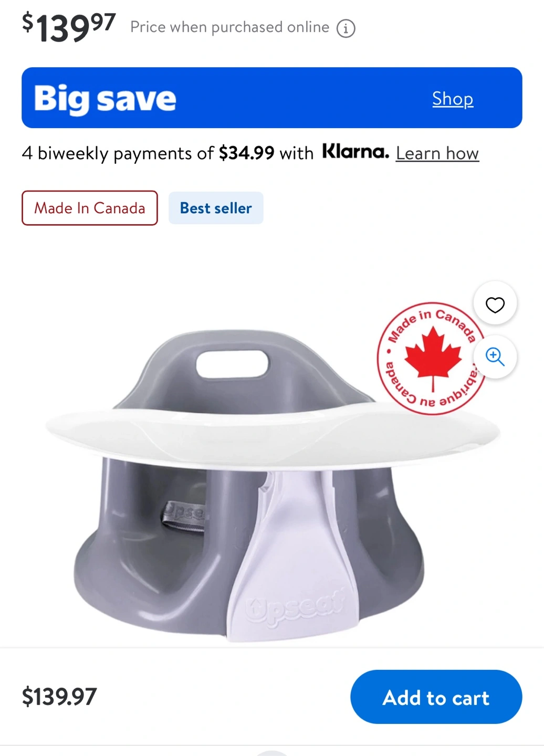The image size is (544, 756).
Task: Add the baby seat to cart
Action: click(x=436, y=697)
